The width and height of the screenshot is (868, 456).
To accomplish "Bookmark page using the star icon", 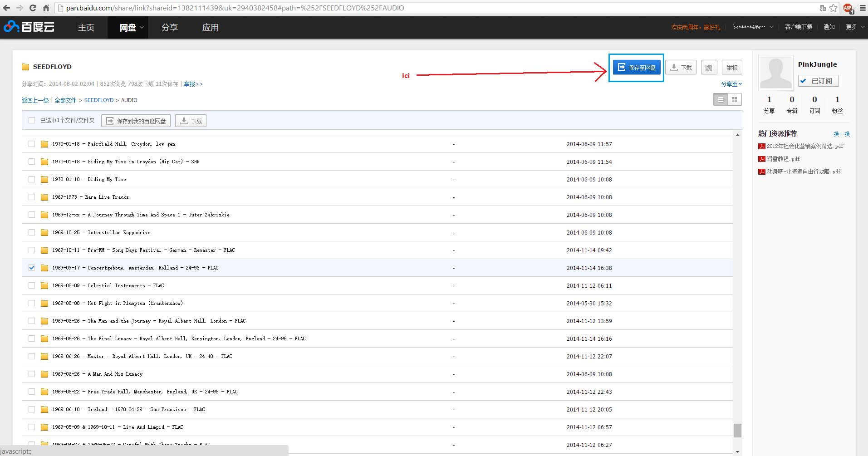I will pos(833,8).
